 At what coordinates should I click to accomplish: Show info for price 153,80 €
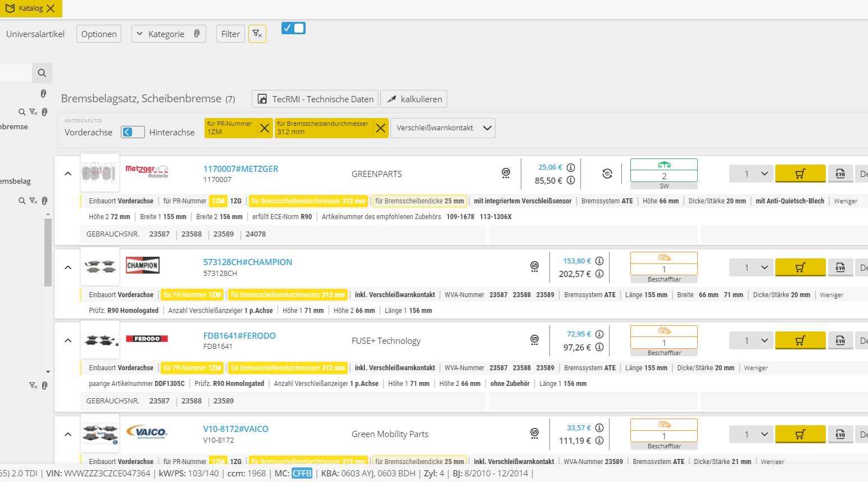pyautogui.click(x=599, y=261)
